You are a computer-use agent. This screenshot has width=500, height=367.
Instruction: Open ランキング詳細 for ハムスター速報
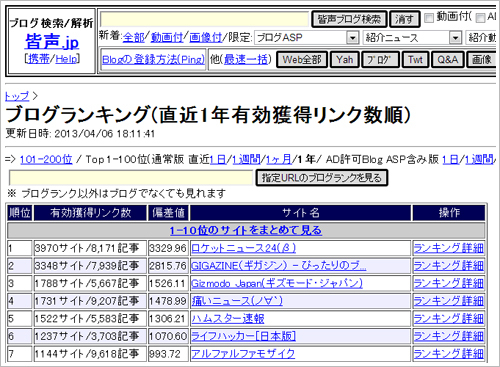coord(448,319)
